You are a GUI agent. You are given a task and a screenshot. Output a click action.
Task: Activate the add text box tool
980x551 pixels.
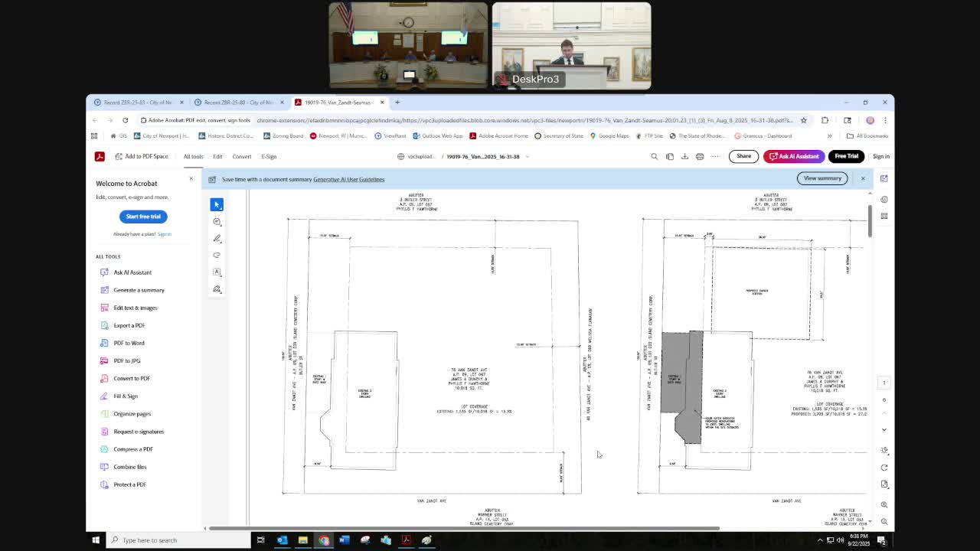pos(217,272)
